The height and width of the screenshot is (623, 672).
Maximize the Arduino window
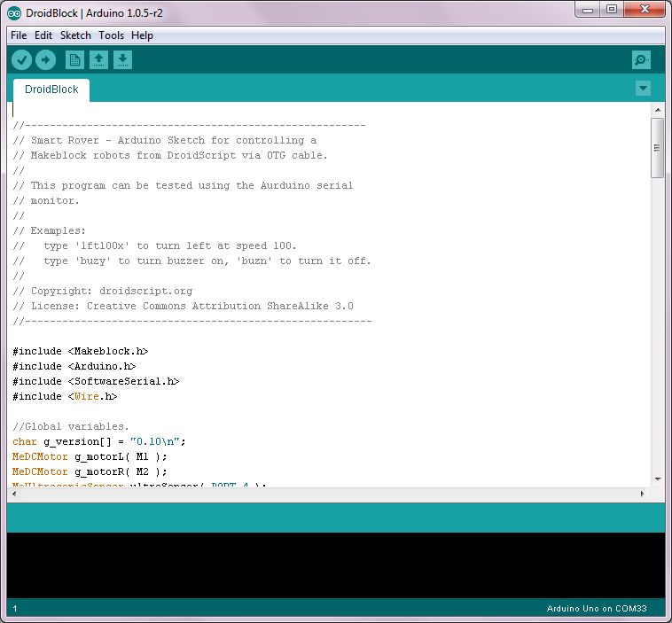pos(612,10)
